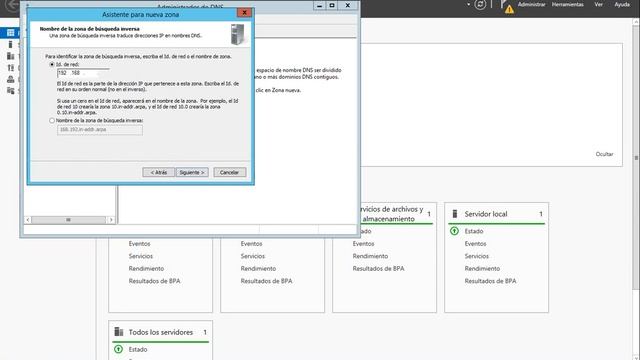
Task: Select the fifth sidebar role icon
Action: coord(11,79)
